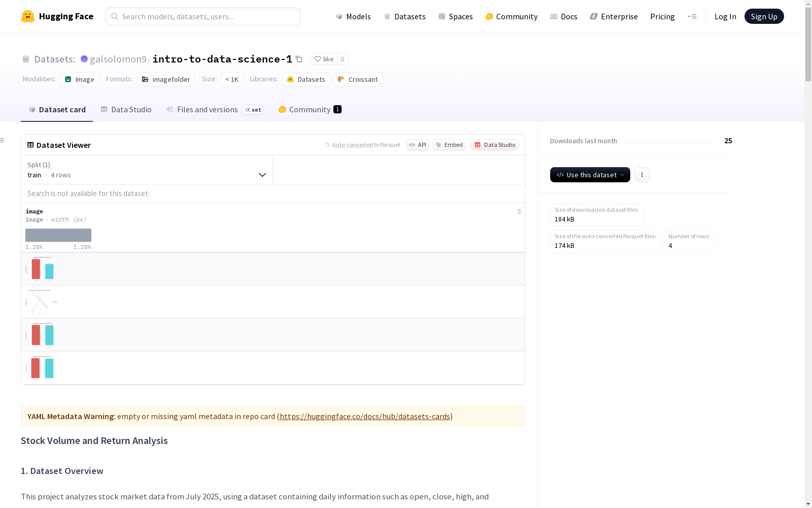This screenshot has height=508, width=812.
Task: Click the like count number 0
Action: pos(343,59)
